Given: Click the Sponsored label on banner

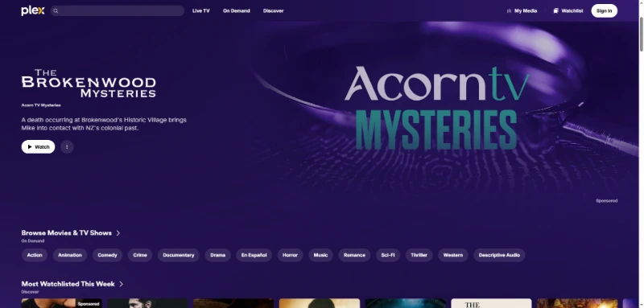Looking at the screenshot, I should coord(607,200).
